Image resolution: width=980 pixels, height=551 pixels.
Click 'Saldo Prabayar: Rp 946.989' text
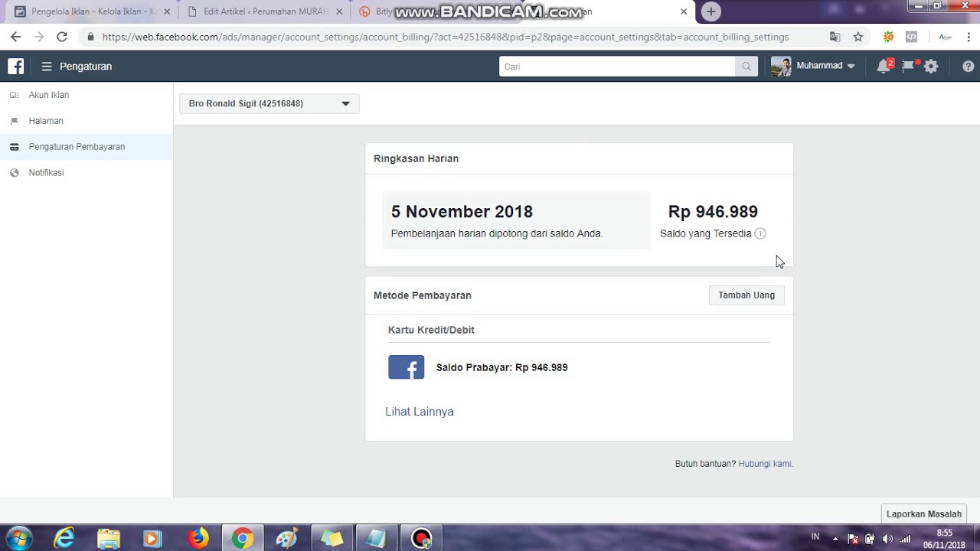(502, 367)
